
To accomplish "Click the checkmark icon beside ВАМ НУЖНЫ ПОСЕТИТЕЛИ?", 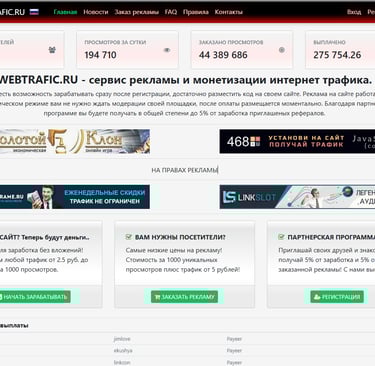I will coord(128,237).
